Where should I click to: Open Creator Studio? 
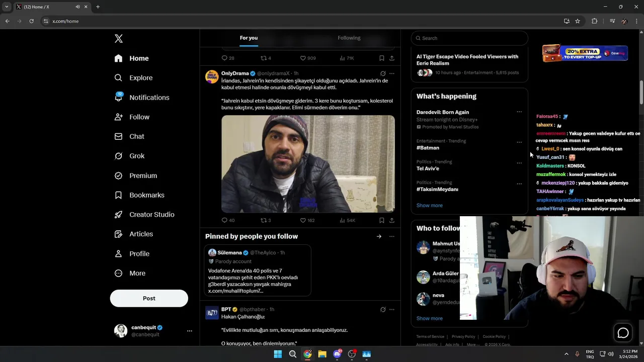[144, 214]
